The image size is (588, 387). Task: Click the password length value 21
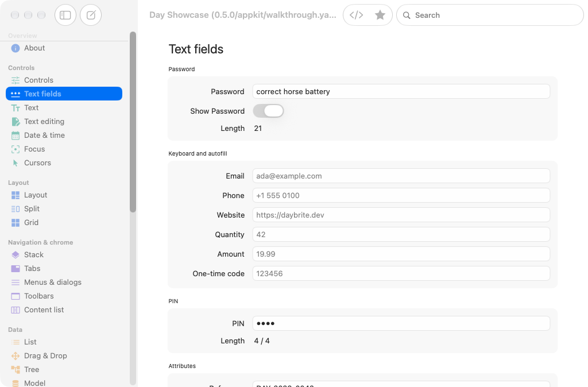[258, 128]
